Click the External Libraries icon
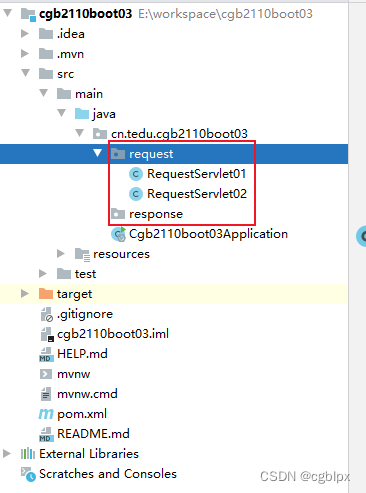The height and width of the screenshot is (493, 366). pos(28,454)
